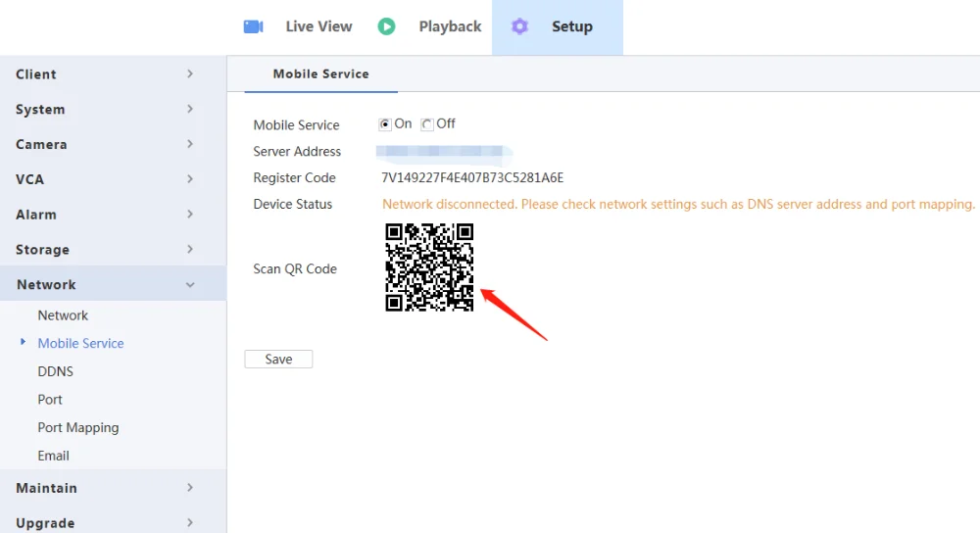Expand the Maintain menu chevron
This screenshot has height=533, width=980.
point(189,487)
